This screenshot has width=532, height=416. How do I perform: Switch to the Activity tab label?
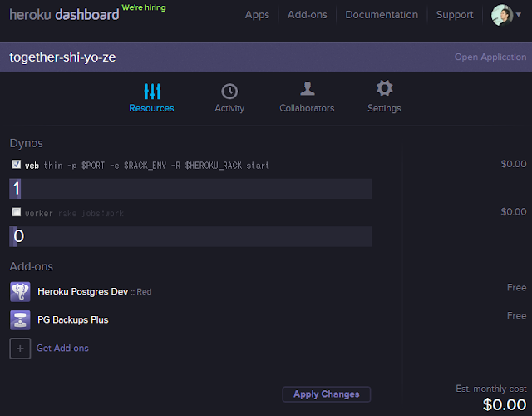(229, 108)
